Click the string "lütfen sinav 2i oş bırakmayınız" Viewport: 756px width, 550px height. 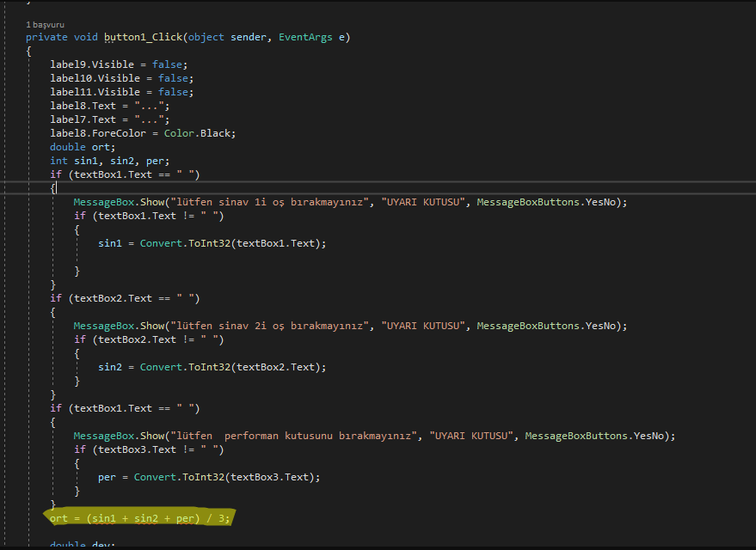pos(269,326)
